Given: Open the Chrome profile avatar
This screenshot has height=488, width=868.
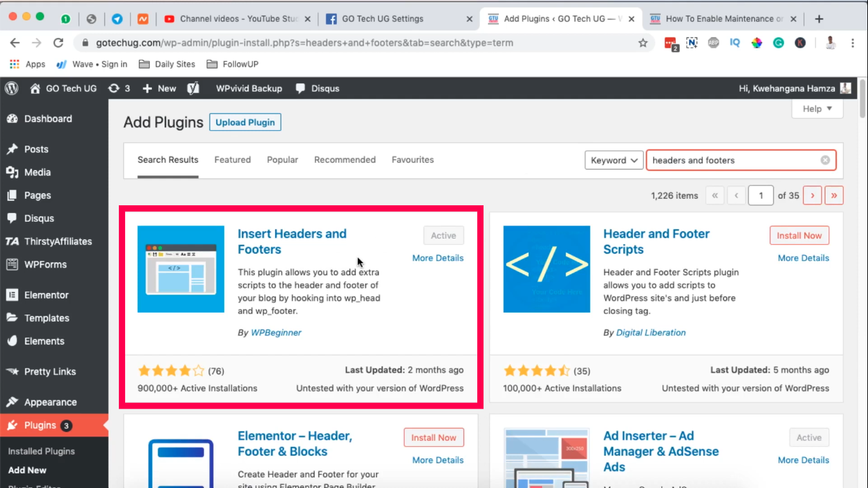Looking at the screenshot, I should [x=830, y=43].
